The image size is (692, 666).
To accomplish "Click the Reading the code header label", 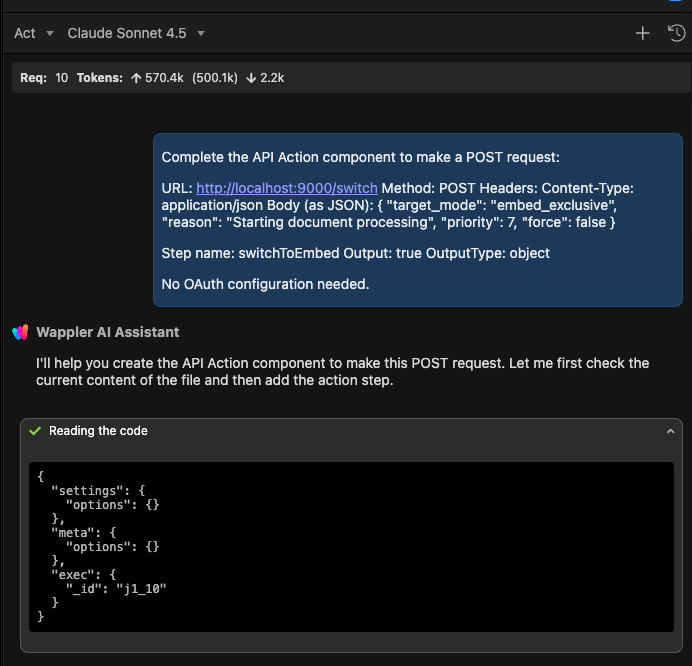I will 98,431.
